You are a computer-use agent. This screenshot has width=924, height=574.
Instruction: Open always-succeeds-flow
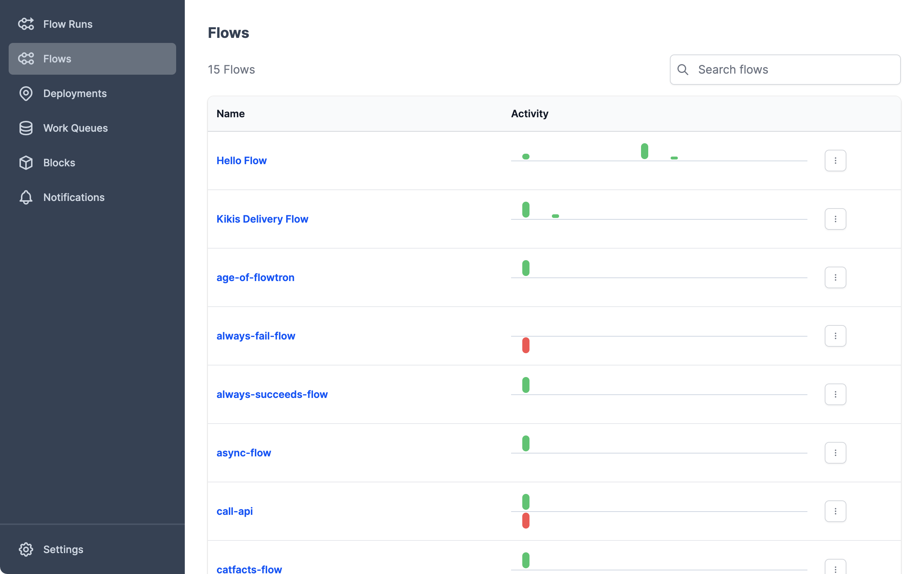click(x=272, y=394)
